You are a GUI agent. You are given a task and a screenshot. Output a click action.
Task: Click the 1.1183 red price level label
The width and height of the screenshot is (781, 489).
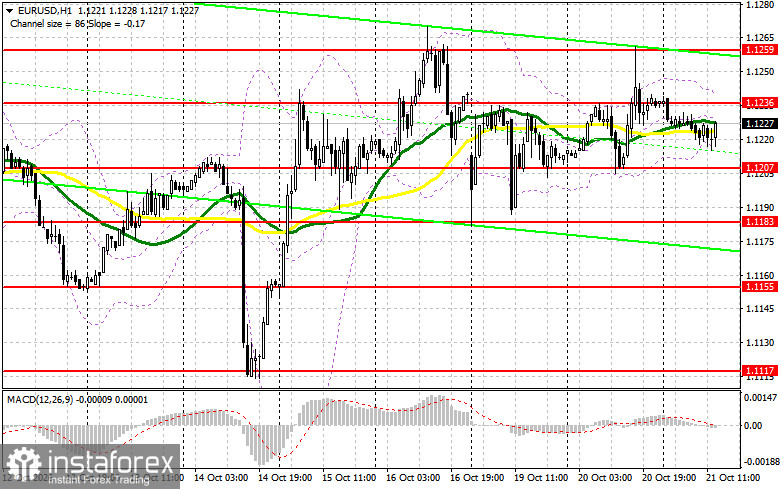click(760, 222)
